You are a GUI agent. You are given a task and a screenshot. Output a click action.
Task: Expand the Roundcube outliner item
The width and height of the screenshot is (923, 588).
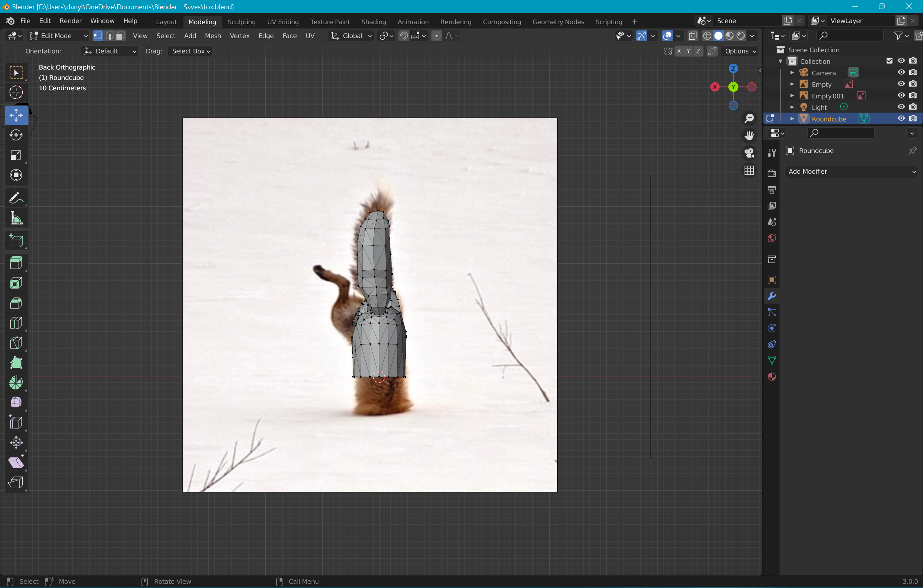792,119
